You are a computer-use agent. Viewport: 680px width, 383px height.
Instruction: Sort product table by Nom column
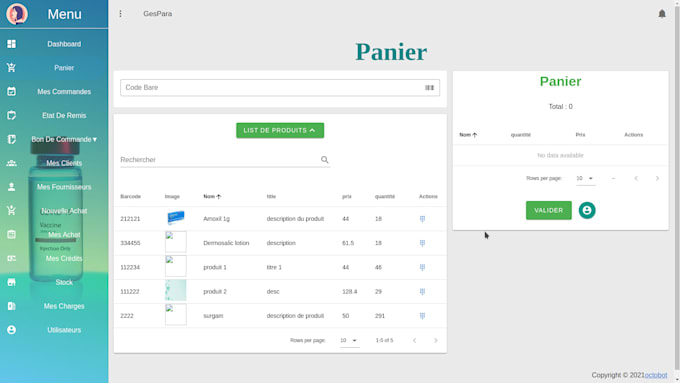[x=212, y=196]
